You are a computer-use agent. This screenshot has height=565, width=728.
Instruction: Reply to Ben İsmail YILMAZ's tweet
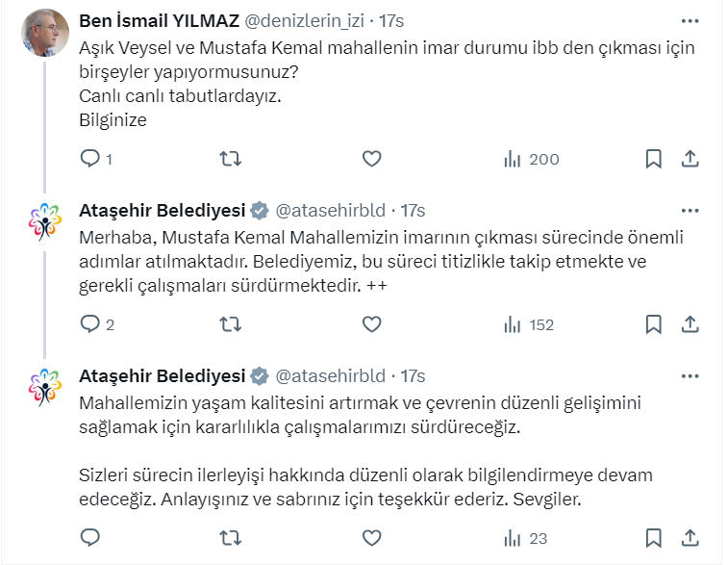pyautogui.click(x=89, y=159)
